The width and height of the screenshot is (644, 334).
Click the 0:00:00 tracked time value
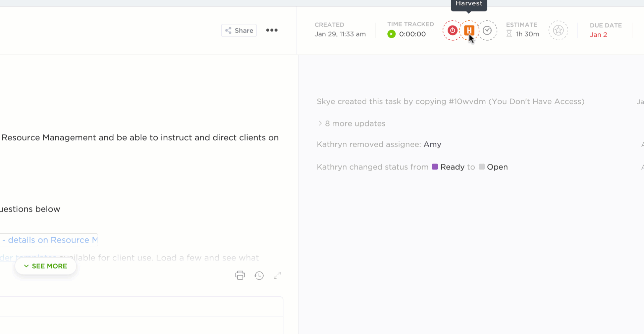pyautogui.click(x=412, y=34)
